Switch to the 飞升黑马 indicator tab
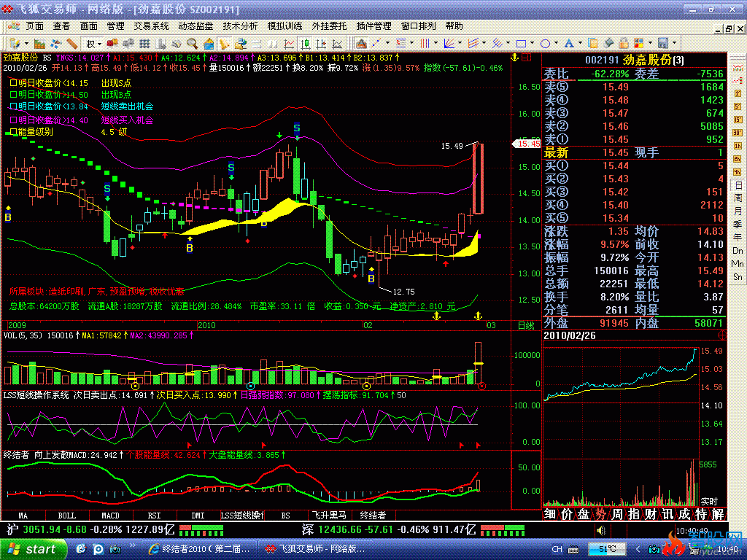The width and height of the screenshot is (747, 560). coord(329,516)
